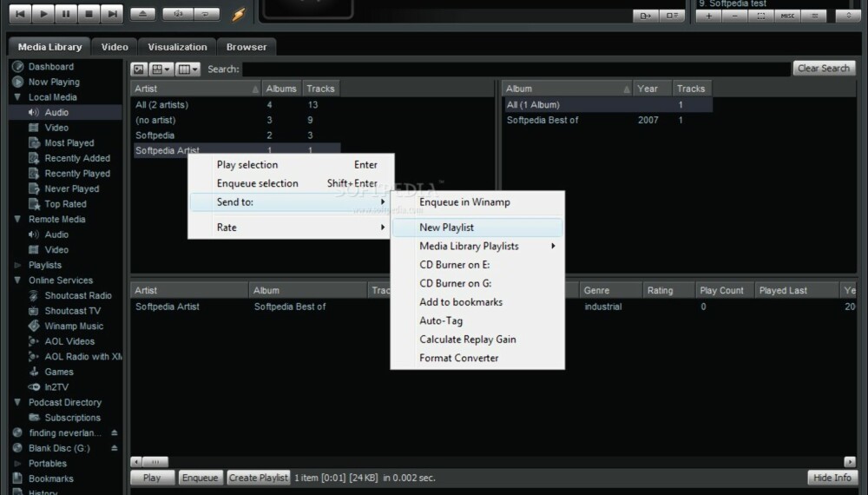
Task: Open the playlist list-options button
Action: (814, 16)
